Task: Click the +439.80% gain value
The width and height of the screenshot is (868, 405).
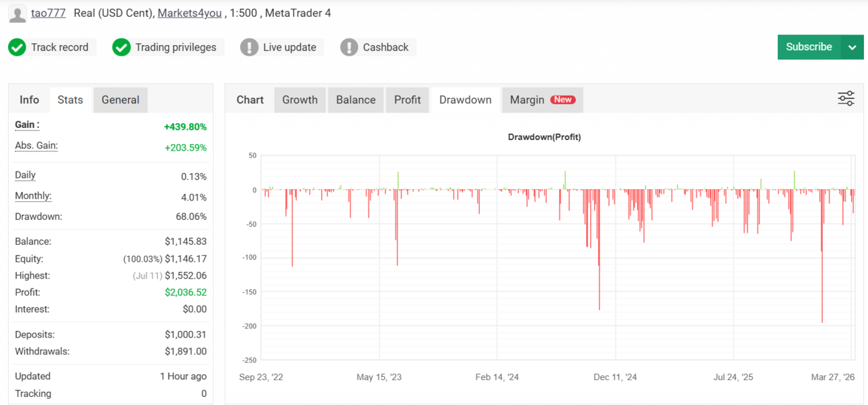Action: pyautogui.click(x=185, y=126)
